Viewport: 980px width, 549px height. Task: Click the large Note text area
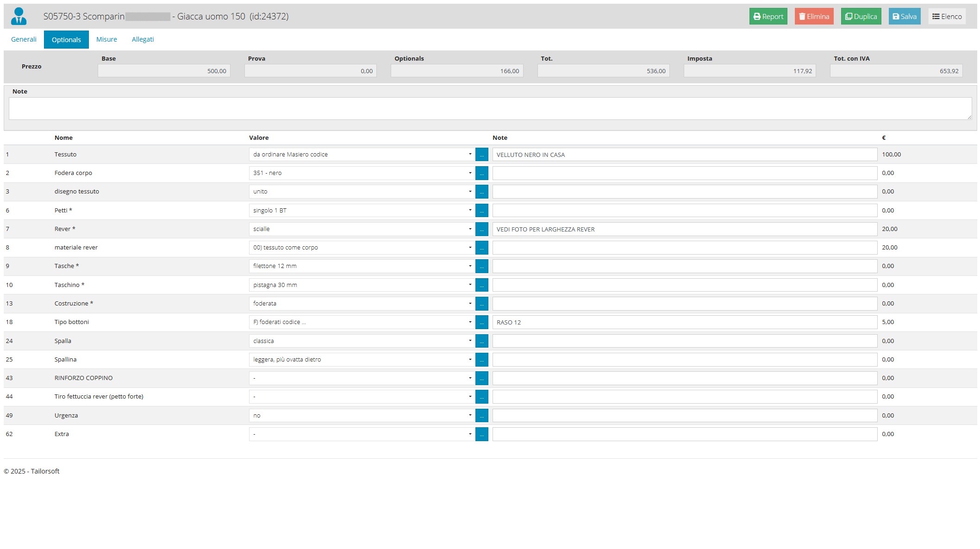point(490,109)
